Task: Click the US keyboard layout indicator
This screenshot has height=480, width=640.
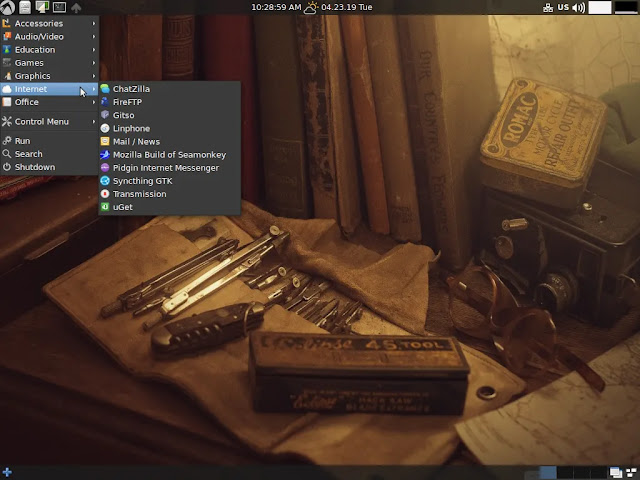Action: (x=563, y=7)
